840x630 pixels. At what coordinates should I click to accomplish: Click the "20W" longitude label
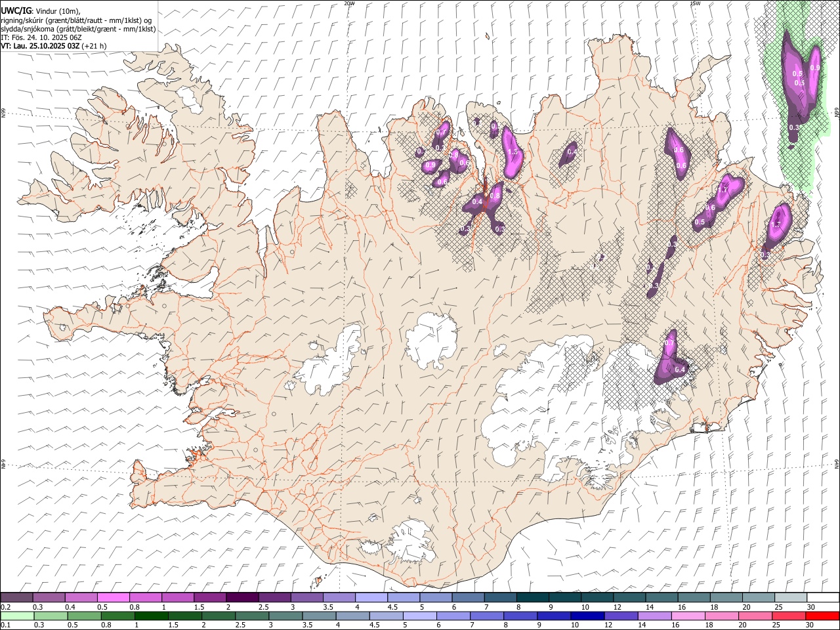coord(349,3)
